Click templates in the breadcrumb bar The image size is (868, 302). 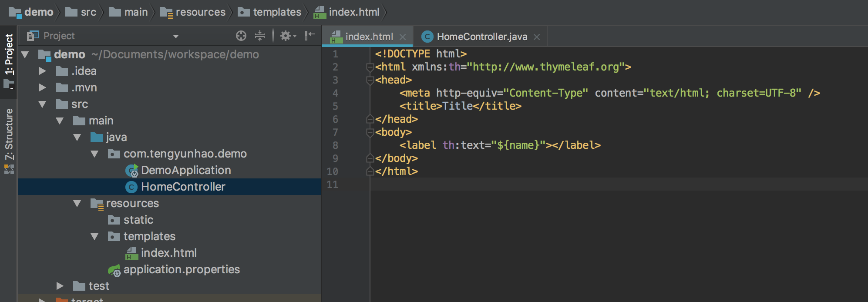(277, 12)
